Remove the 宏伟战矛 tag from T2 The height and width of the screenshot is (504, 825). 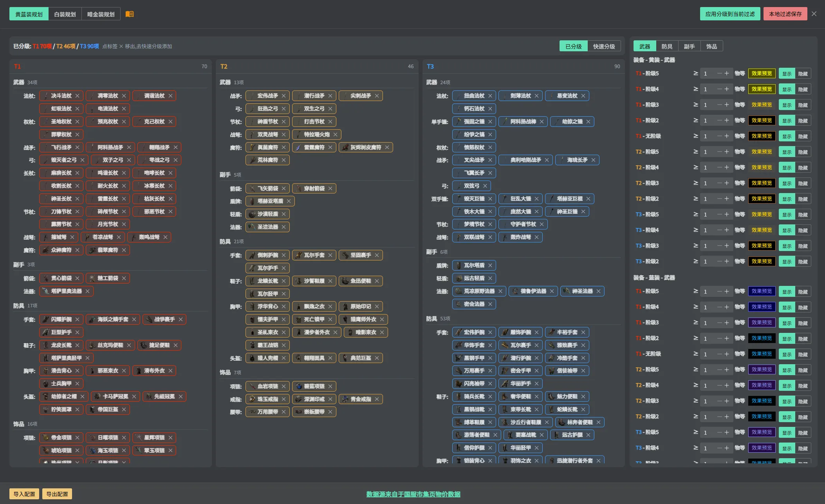click(284, 96)
